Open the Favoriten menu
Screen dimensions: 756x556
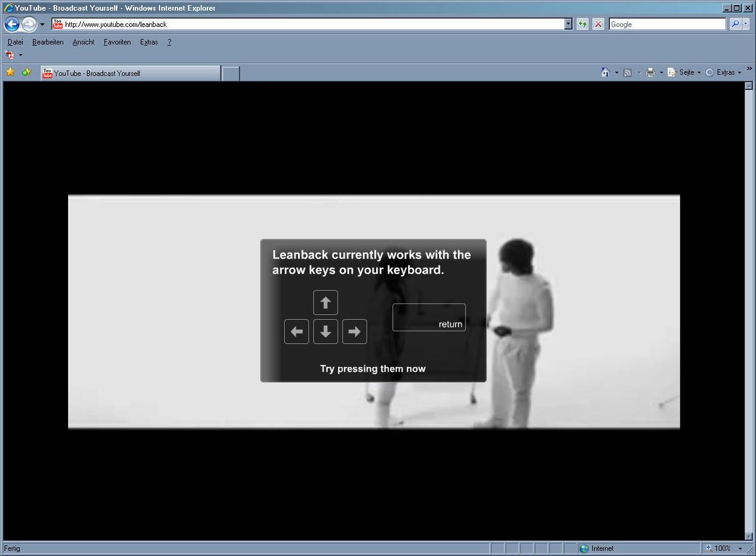(x=117, y=42)
